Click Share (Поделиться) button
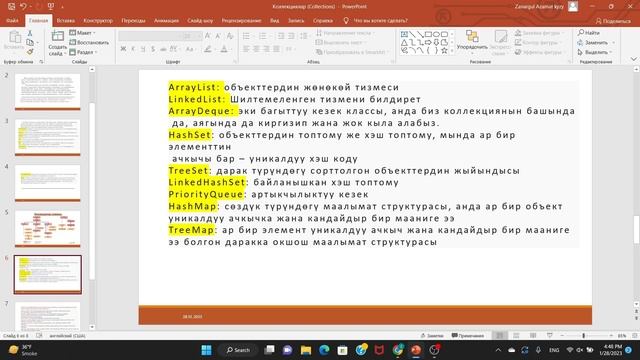This screenshot has width=640, height=360. point(613,21)
